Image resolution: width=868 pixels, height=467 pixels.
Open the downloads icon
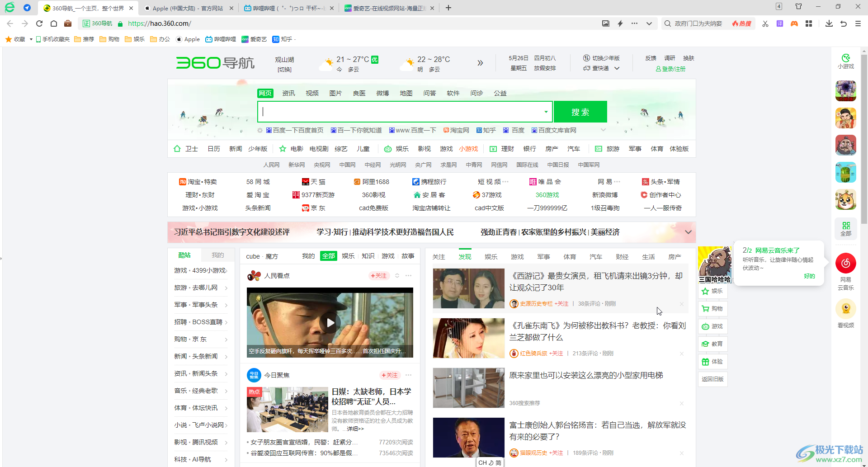(x=829, y=24)
